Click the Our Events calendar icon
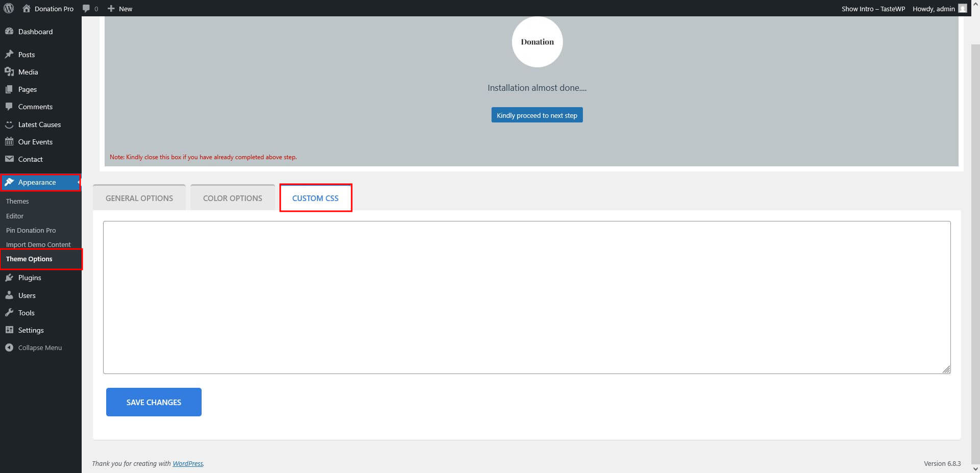Viewport: 980px width, 473px height. [9, 142]
